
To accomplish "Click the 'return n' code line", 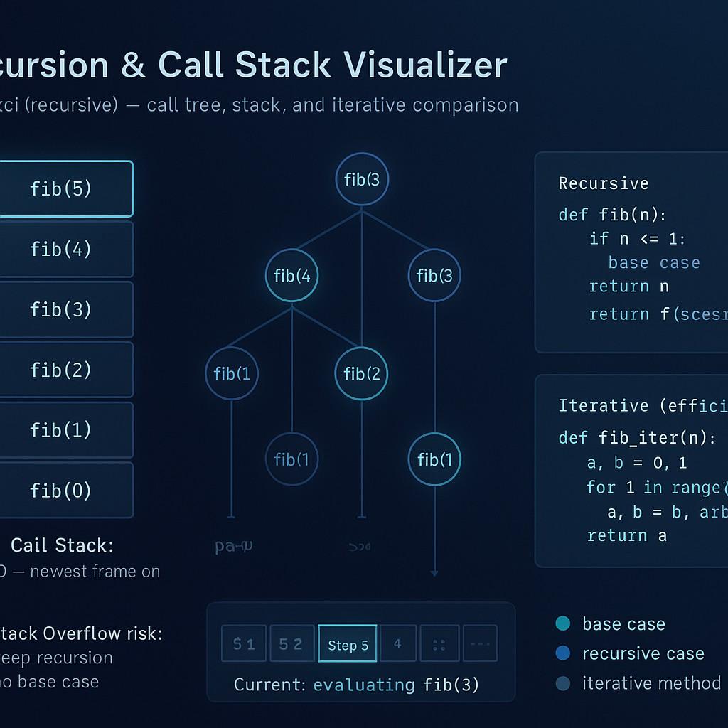I will 628,287.
